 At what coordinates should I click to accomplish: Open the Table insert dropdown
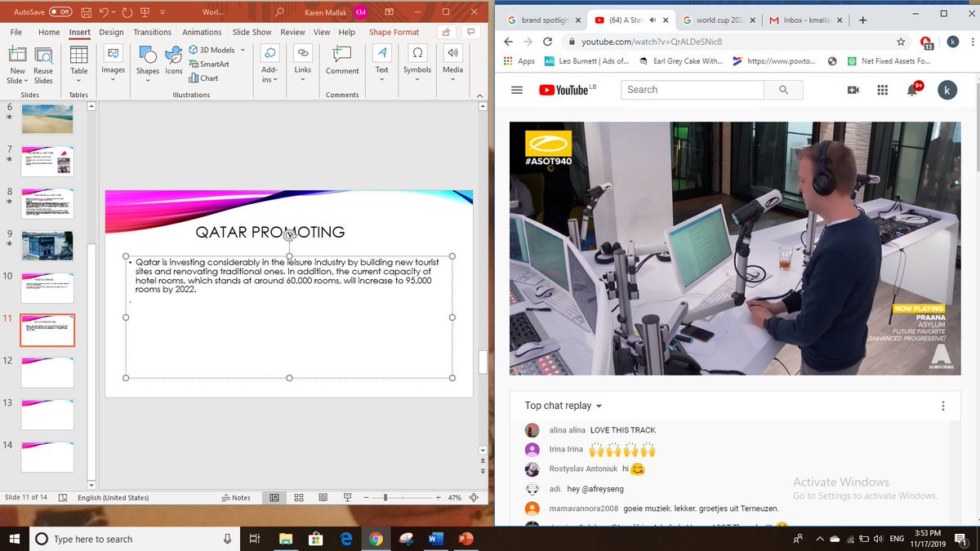tap(78, 65)
